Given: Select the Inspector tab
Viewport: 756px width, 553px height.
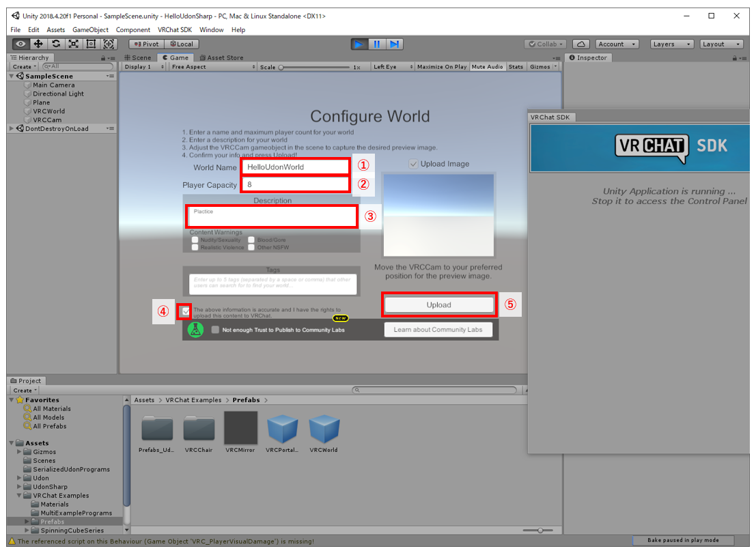Looking at the screenshot, I should (x=588, y=58).
